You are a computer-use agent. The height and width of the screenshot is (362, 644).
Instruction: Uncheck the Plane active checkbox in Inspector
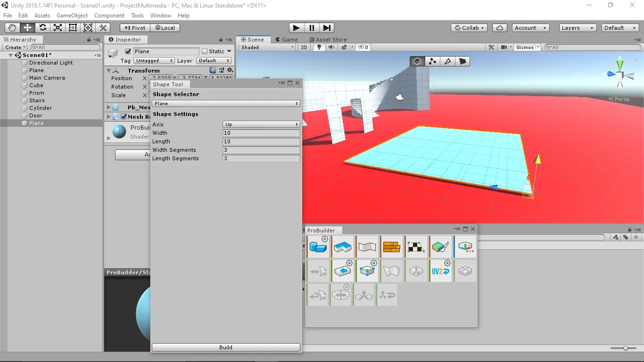(128, 51)
